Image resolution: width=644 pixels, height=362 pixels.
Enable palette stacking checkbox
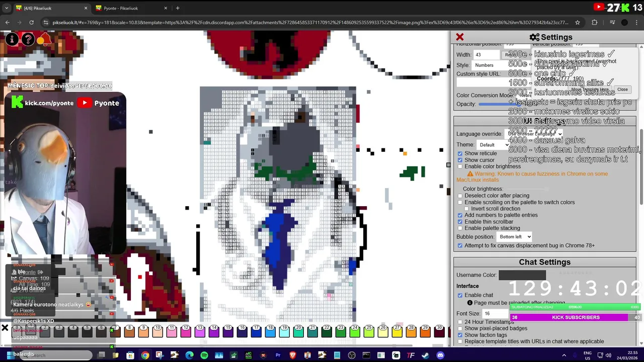click(460, 228)
